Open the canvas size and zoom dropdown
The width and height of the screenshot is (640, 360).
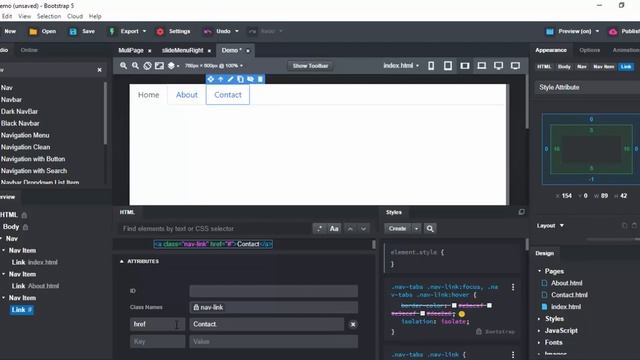[214, 66]
